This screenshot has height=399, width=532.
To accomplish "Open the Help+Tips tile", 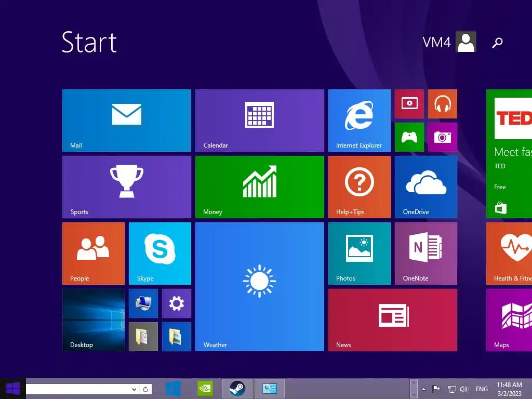I will pyautogui.click(x=360, y=187).
